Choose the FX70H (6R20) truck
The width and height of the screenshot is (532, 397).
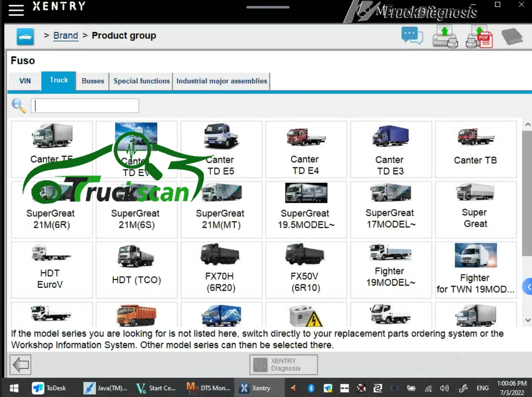[x=221, y=270]
